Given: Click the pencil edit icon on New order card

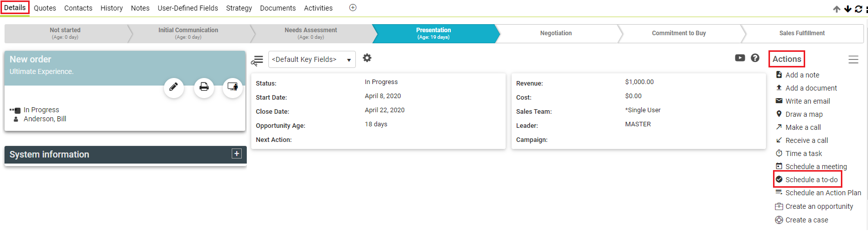Looking at the screenshot, I should point(174,87).
